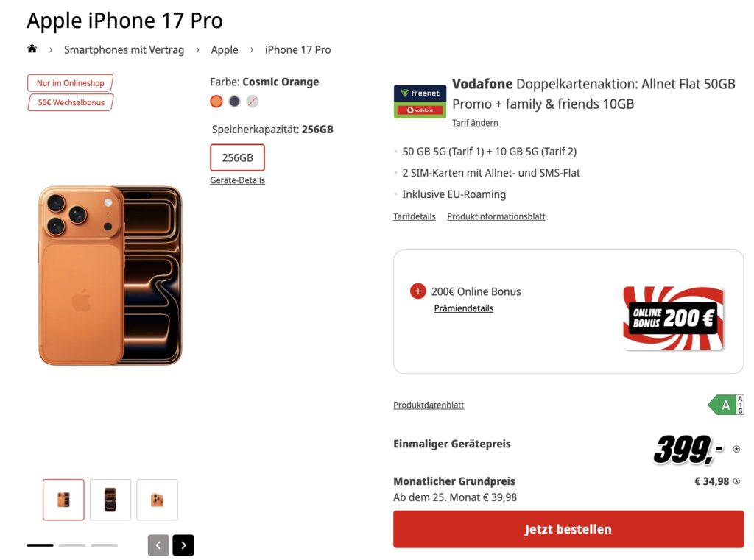This screenshot has width=754, height=560.
Task: Select the Cosmic Orange color swatch
Action: [216, 102]
